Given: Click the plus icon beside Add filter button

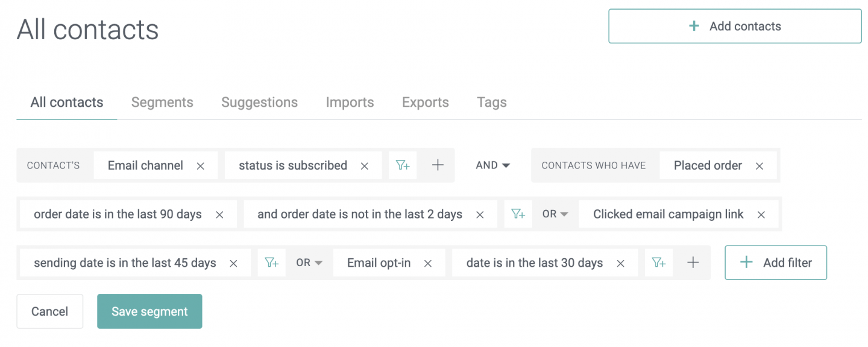Looking at the screenshot, I should pyautogui.click(x=693, y=263).
